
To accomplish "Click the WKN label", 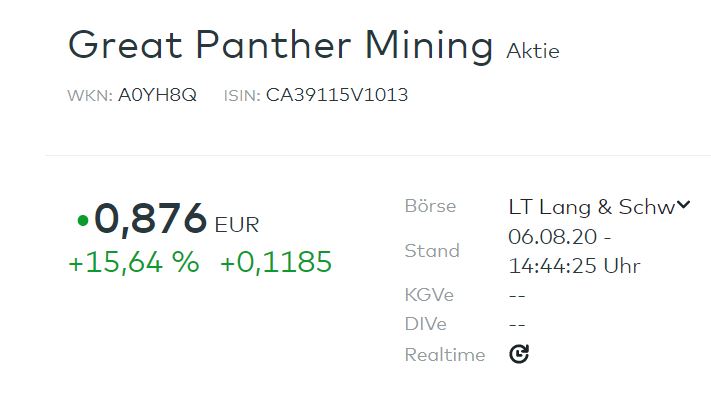I will point(89,96).
